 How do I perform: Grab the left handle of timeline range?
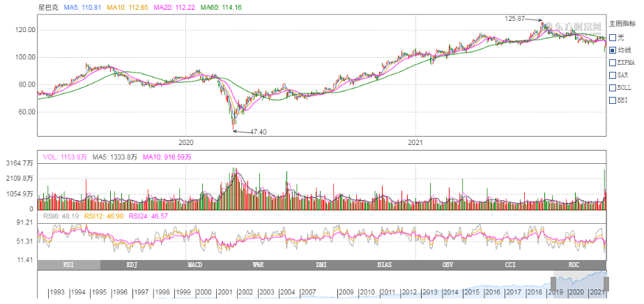pos(553,284)
